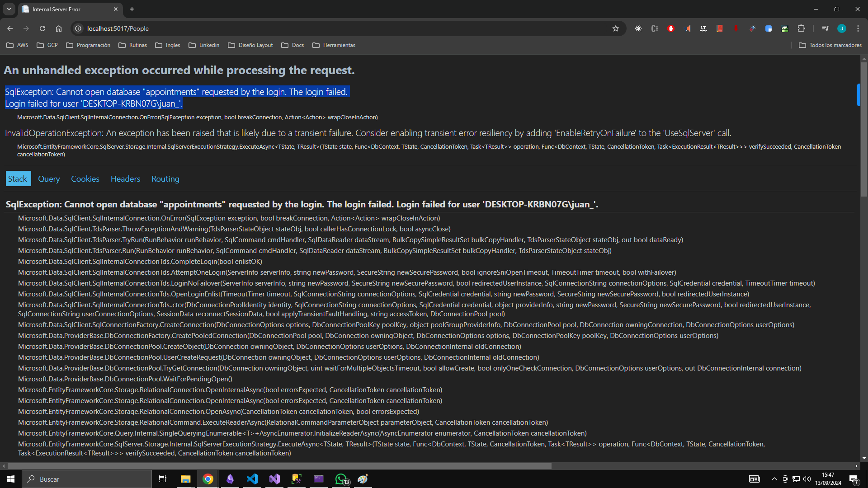Launch Visual Studio Code from the taskbar

click(252, 479)
